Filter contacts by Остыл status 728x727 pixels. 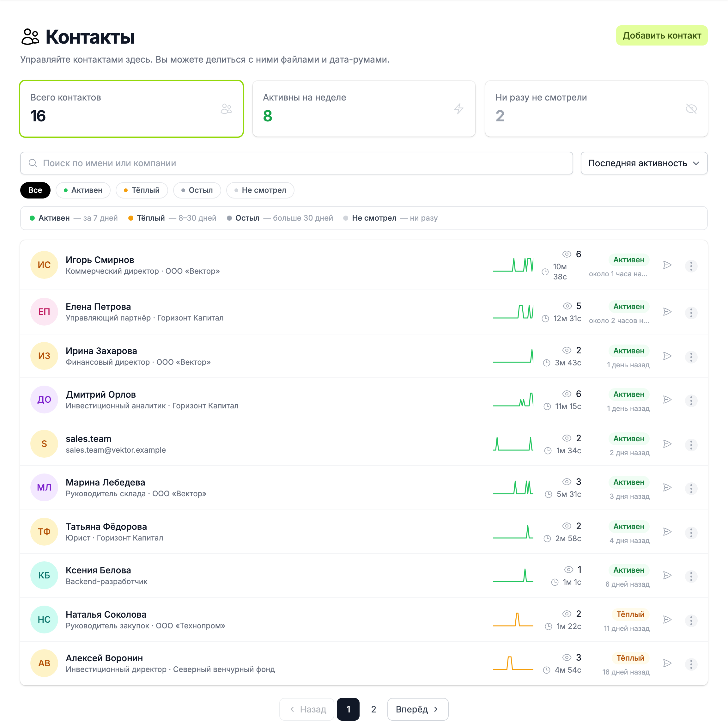(197, 190)
